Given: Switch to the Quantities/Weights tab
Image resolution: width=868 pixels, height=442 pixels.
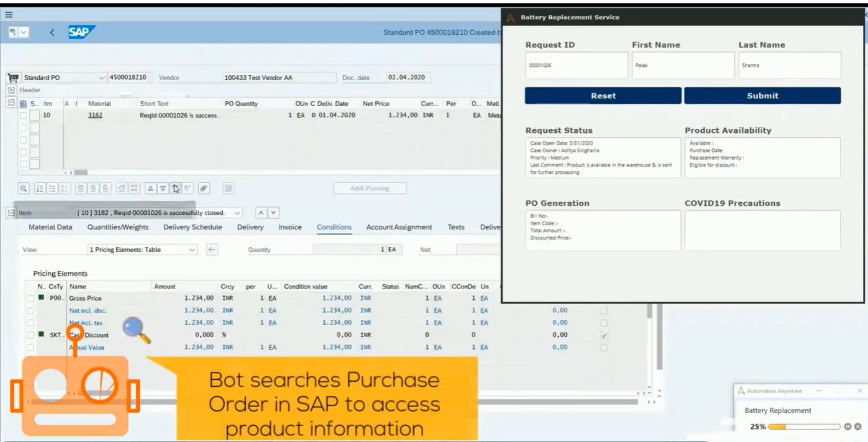Looking at the screenshot, I should pyautogui.click(x=118, y=227).
